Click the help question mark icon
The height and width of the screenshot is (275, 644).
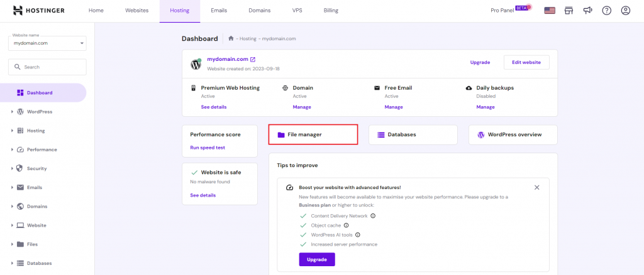click(x=606, y=11)
